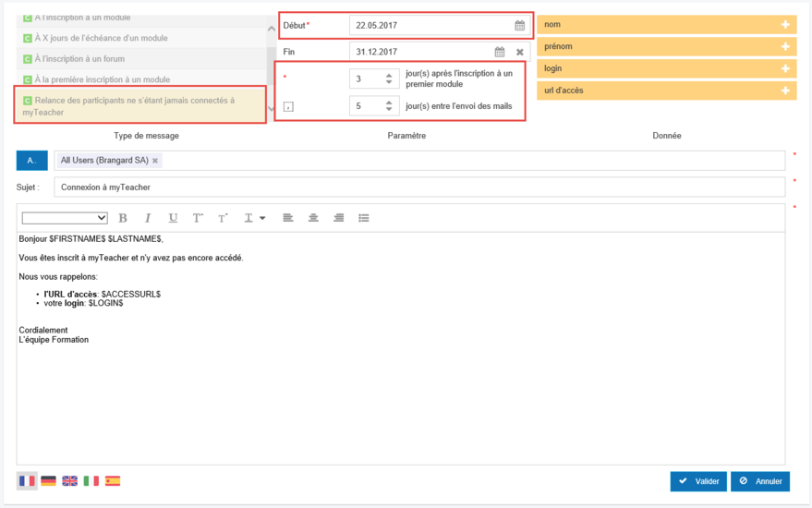Click the Valider button

pyautogui.click(x=697, y=481)
